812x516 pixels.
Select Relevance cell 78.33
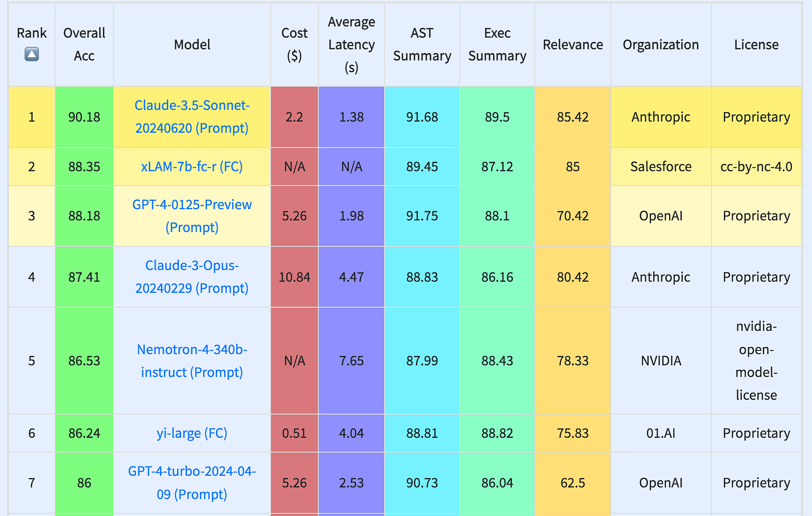point(573,361)
